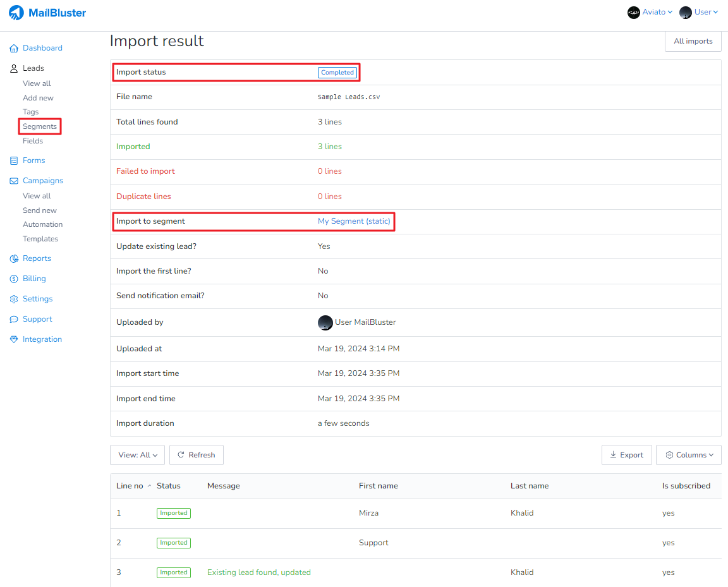Expand the Columns dropdown
The width and height of the screenshot is (728, 587).
click(688, 455)
